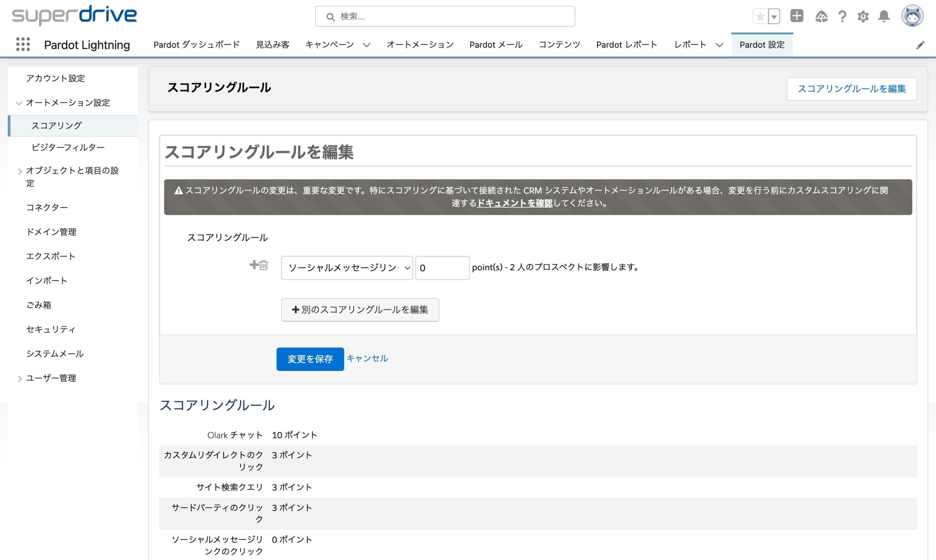The image size is (936, 560).
Task: Click the Olark チャット rule label
Action: (x=235, y=435)
